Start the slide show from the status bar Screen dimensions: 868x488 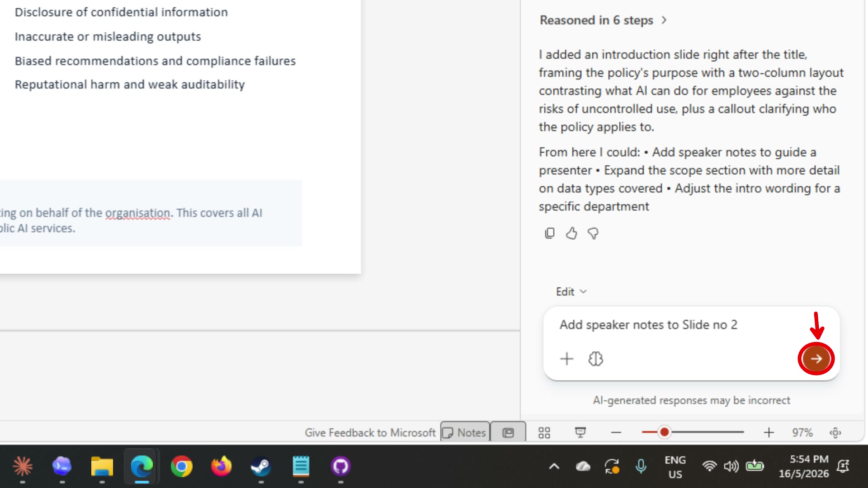pyautogui.click(x=580, y=432)
